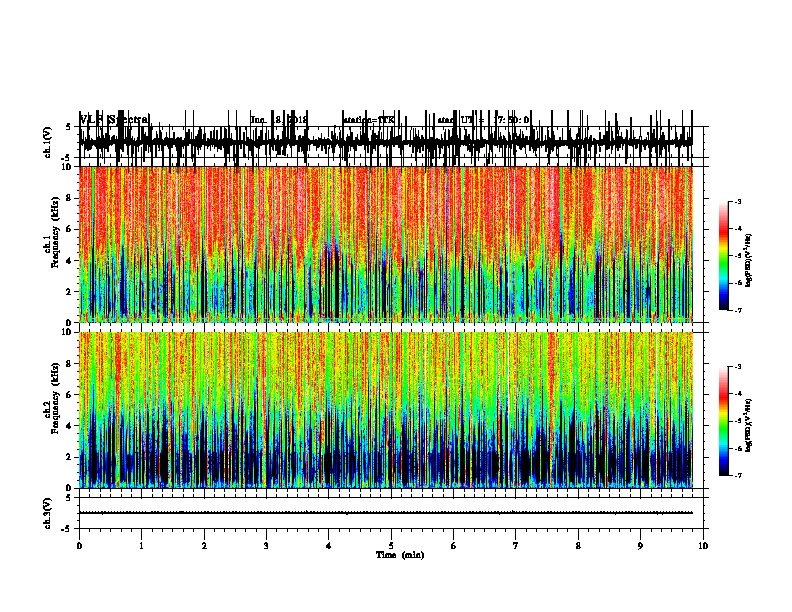Click the 6 kHz tick on ch.1 frequency axis

(70, 229)
